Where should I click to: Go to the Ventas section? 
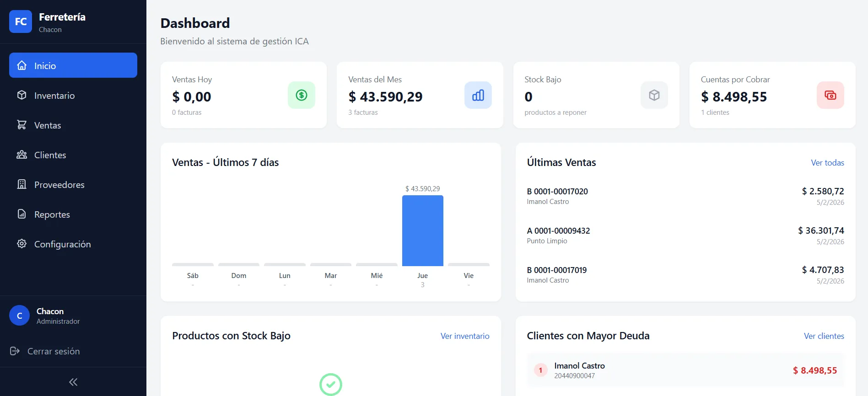[x=47, y=125]
